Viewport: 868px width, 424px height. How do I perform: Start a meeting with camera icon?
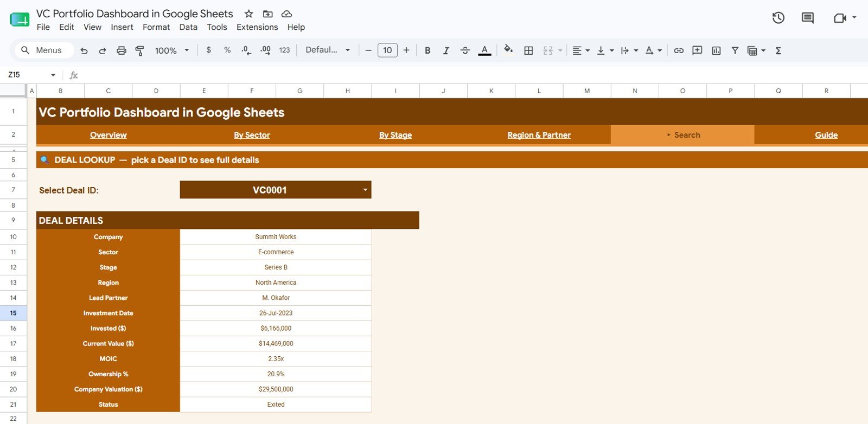point(840,18)
